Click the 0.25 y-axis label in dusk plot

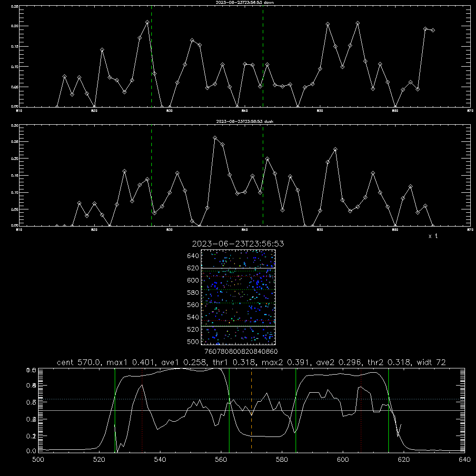tap(15, 142)
